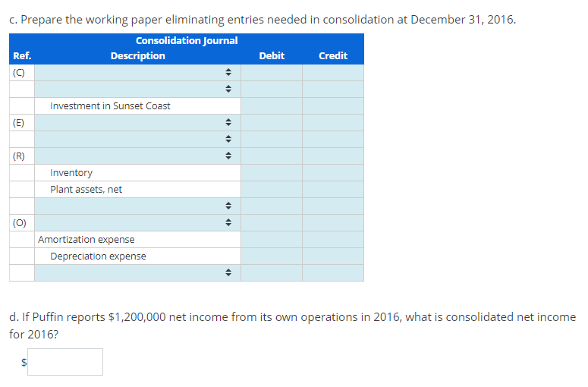Click the debit field for Plant assets, net
Screen dimensions: 588x387
(272, 190)
